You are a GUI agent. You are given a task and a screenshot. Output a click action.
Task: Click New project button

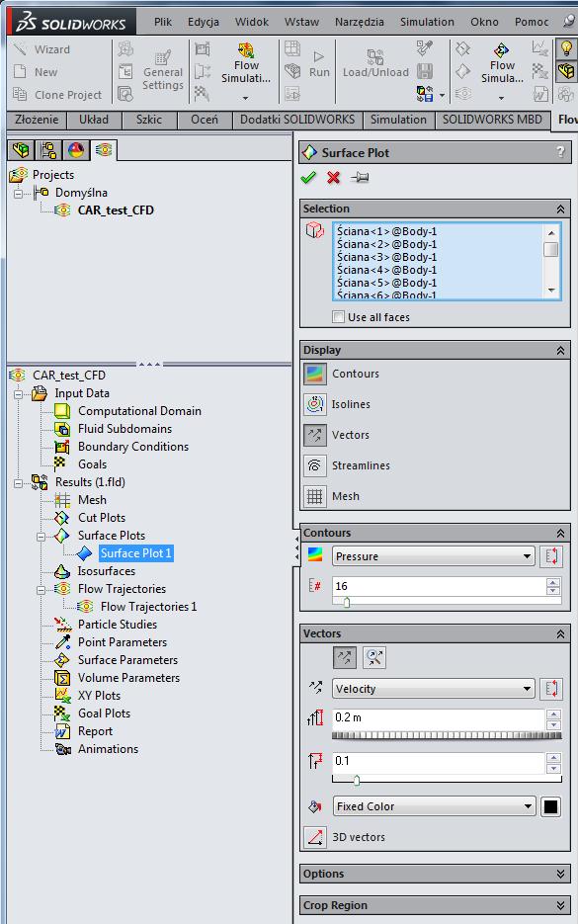(x=37, y=72)
